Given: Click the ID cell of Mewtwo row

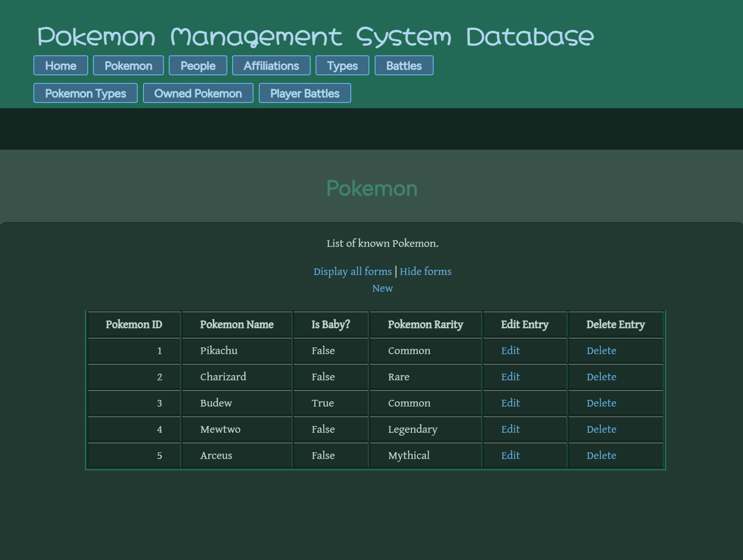Looking at the screenshot, I should pyautogui.click(x=134, y=429).
